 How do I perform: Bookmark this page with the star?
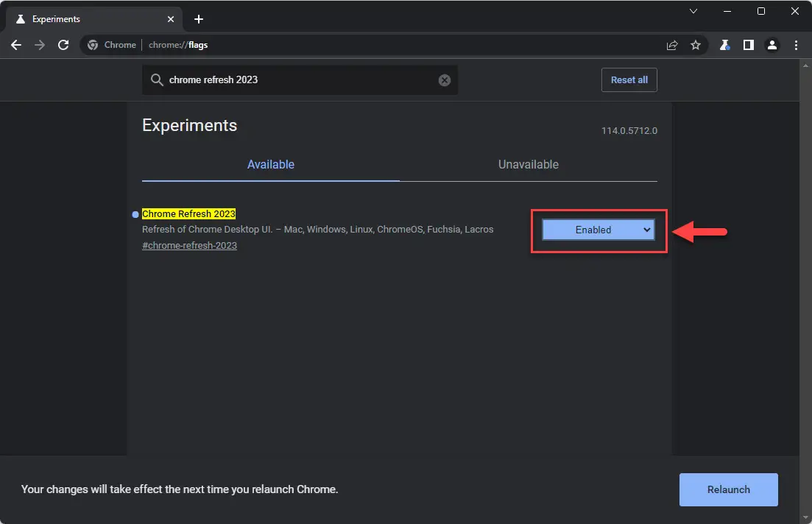pos(696,45)
